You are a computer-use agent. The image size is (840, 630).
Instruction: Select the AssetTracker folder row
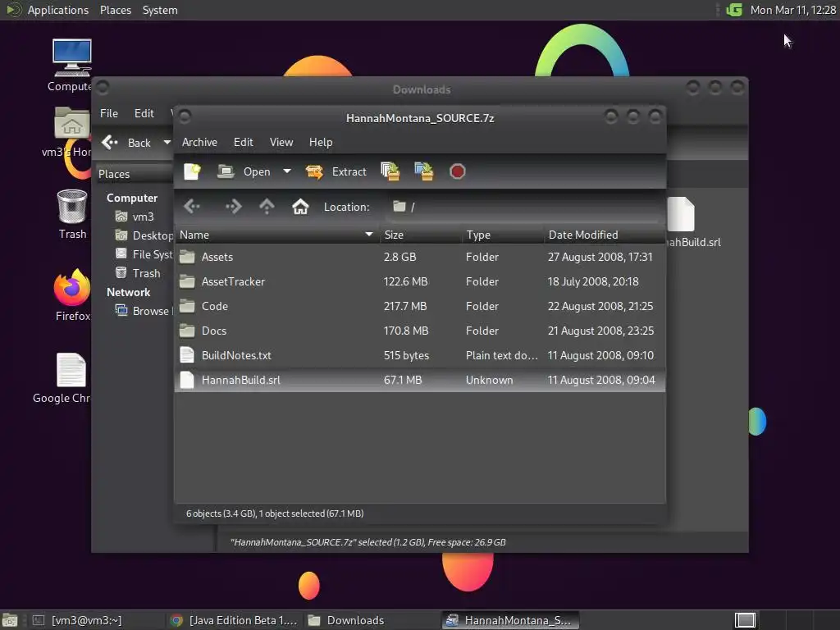[420, 282]
